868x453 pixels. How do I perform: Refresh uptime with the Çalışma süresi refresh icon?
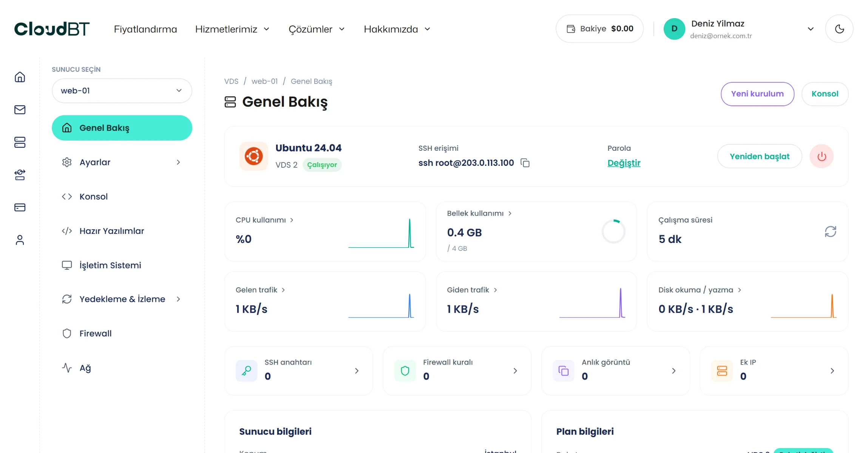pos(830,232)
